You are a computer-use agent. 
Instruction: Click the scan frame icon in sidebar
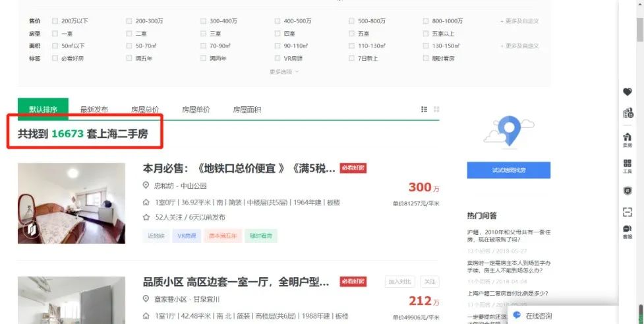[x=627, y=212]
